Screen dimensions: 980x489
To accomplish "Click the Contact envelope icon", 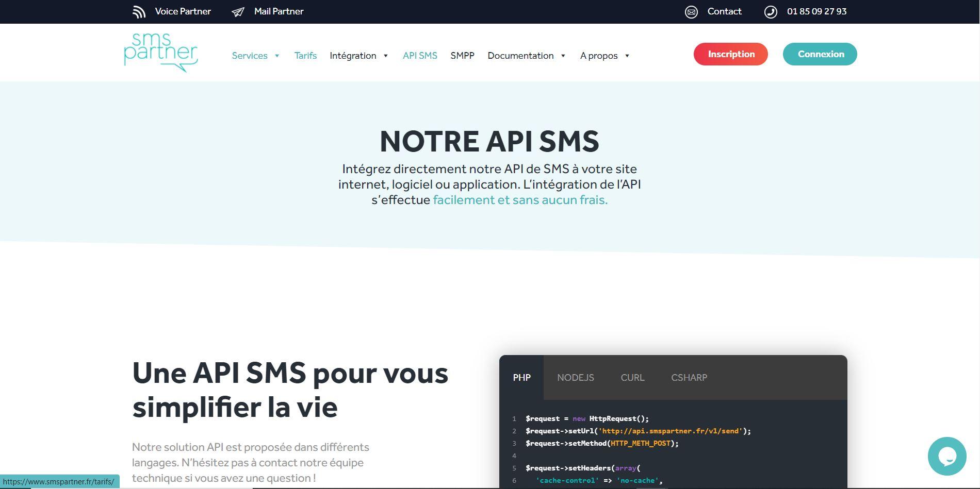I will point(691,12).
